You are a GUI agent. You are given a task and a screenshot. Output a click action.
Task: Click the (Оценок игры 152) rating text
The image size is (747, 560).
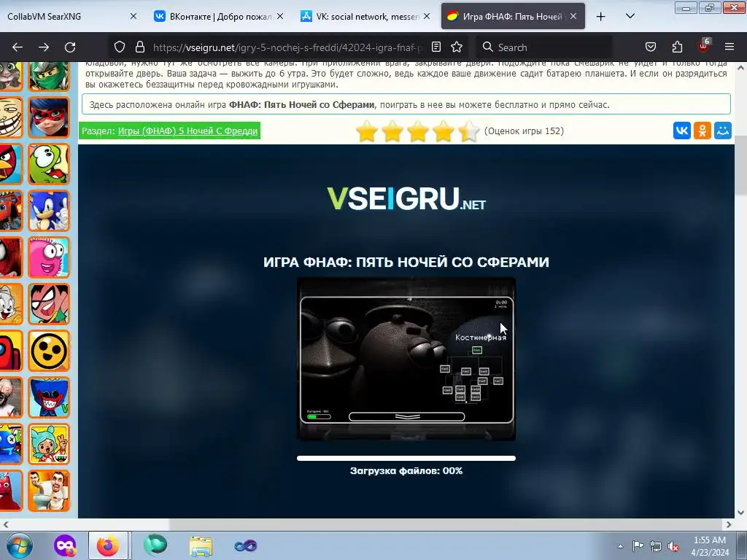[x=524, y=131]
